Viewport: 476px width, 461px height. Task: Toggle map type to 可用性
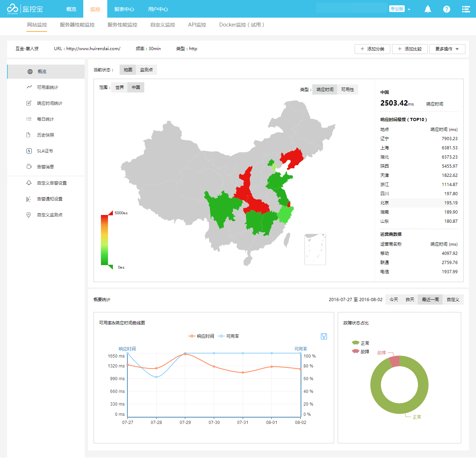(x=347, y=90)
